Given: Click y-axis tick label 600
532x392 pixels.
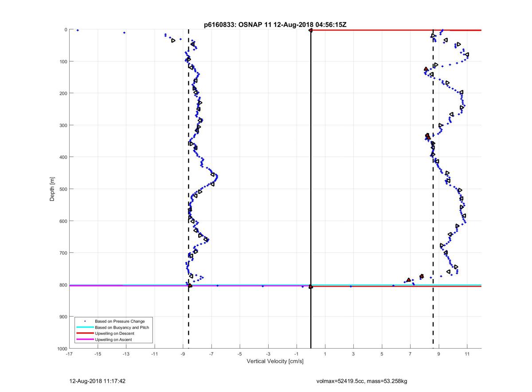Looking at the screenshot, I should 63,221.
